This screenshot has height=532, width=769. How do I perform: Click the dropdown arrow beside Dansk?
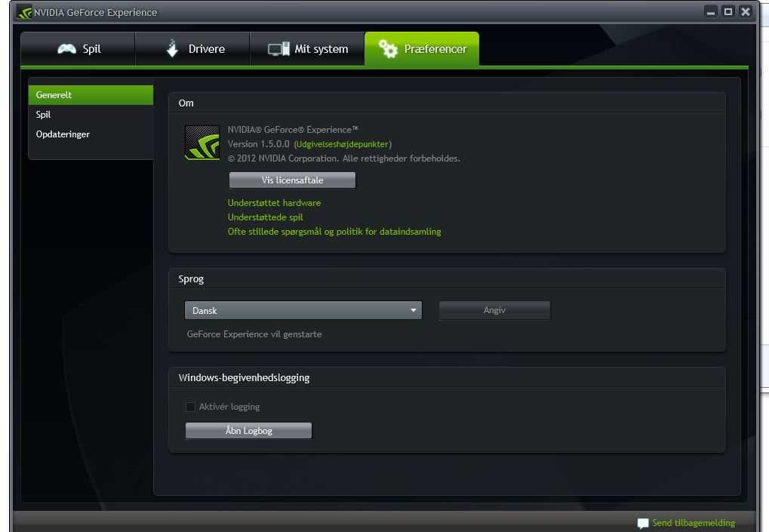tap(413, 309)
